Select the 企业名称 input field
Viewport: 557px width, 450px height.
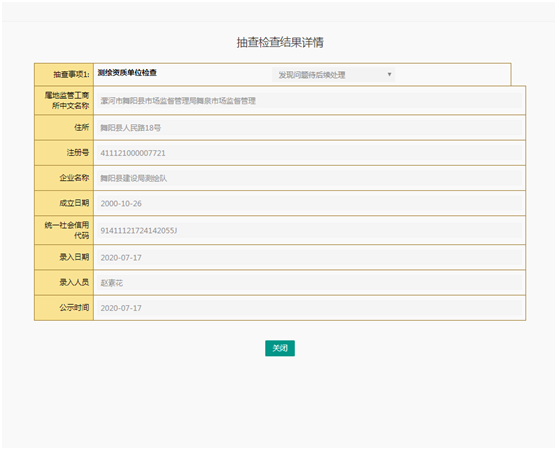click(309, 178)
